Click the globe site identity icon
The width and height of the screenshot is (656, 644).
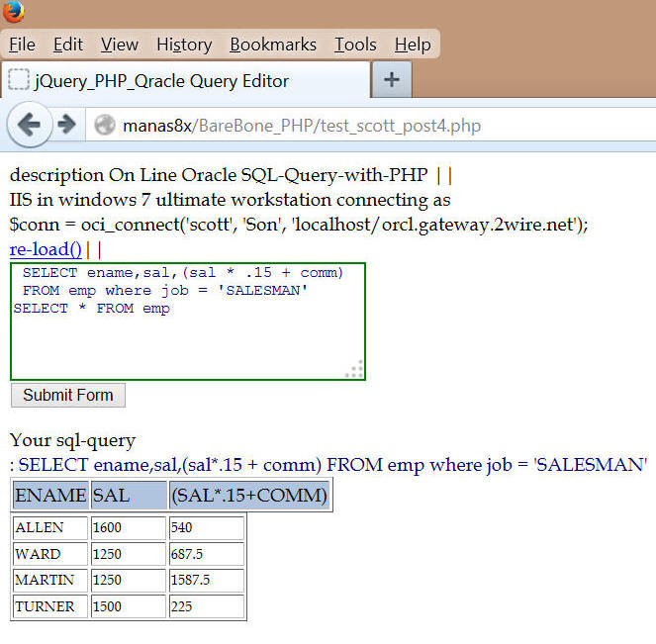105,125
